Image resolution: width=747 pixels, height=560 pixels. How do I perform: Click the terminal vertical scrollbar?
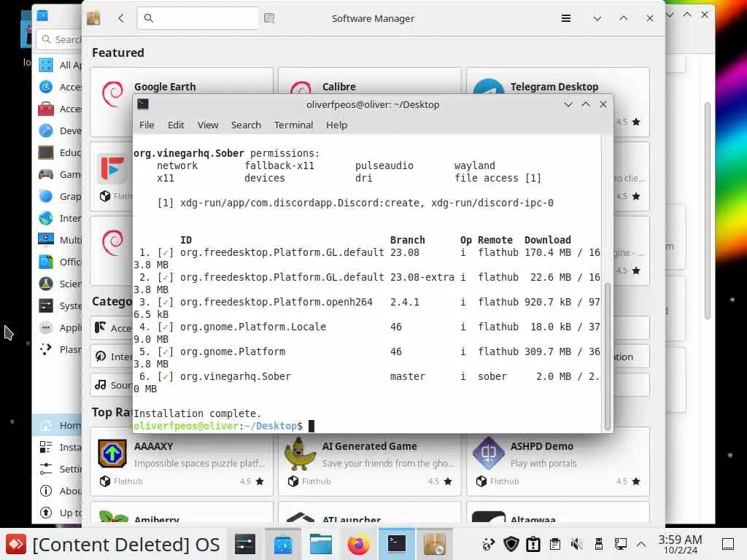point(607,356)
